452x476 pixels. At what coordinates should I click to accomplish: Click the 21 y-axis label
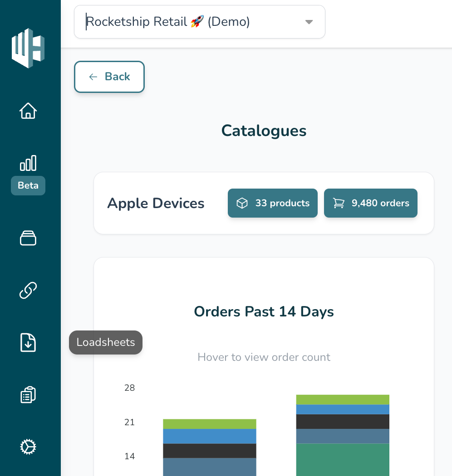tap(129, 422)
